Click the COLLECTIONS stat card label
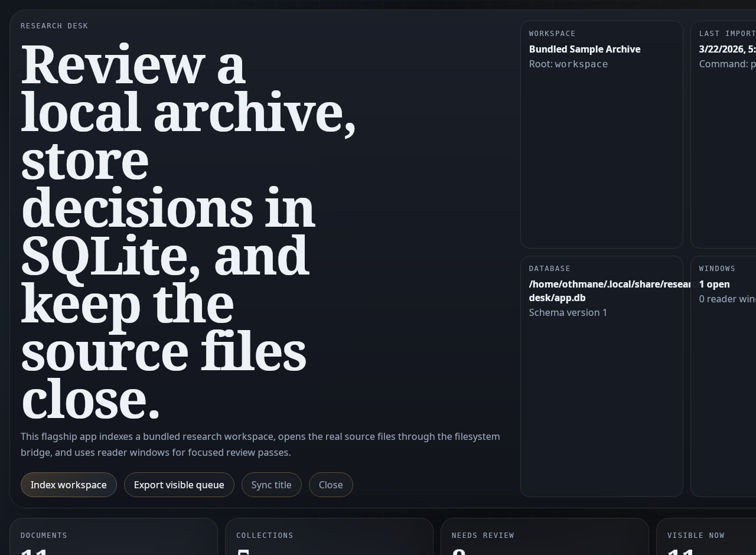This screenshot has height=555, width=756. click(265, 536)
